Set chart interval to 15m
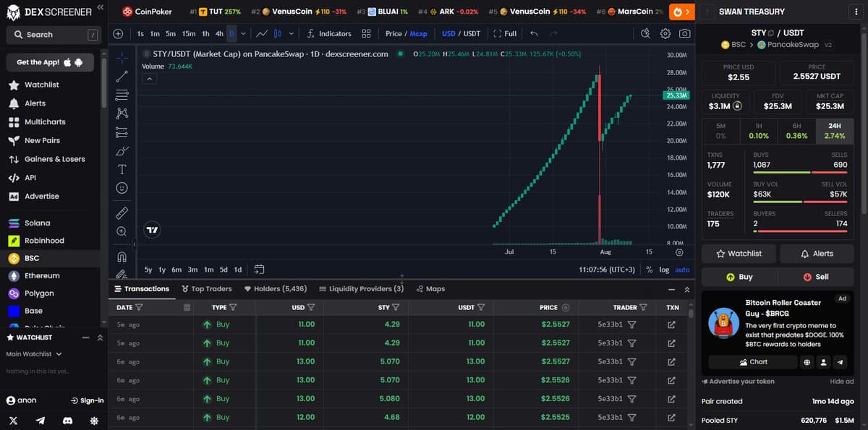Viewport: 868px width, 430px height. point(189,34)
